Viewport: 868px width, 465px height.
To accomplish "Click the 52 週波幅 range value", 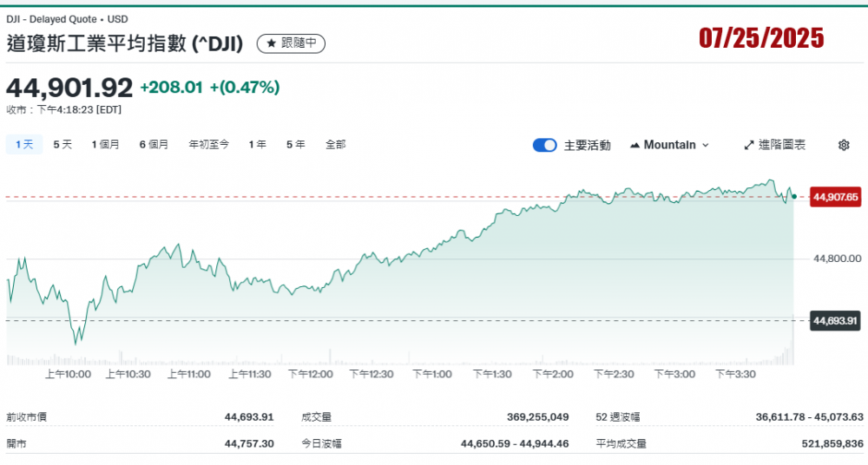I will point(809,417).
